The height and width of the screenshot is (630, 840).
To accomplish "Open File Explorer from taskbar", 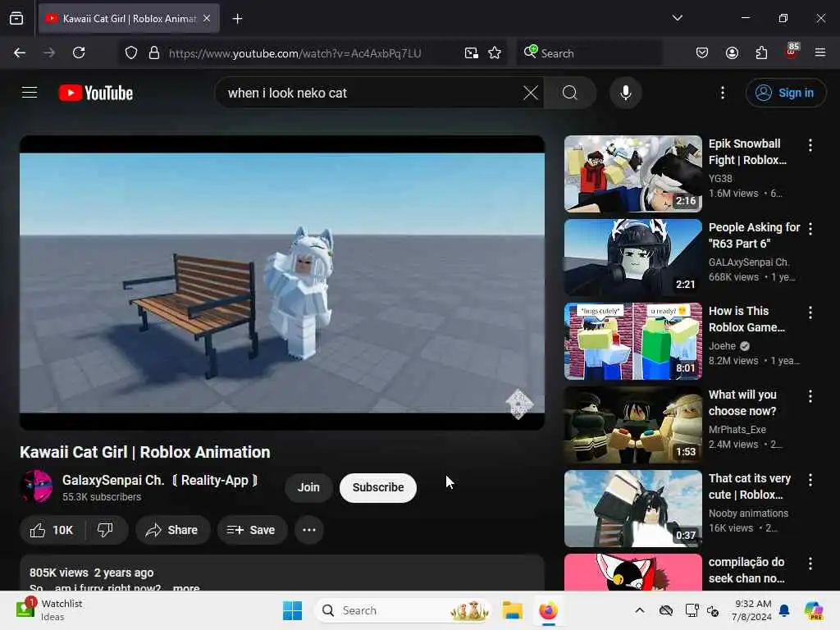I will click(512, 610).
